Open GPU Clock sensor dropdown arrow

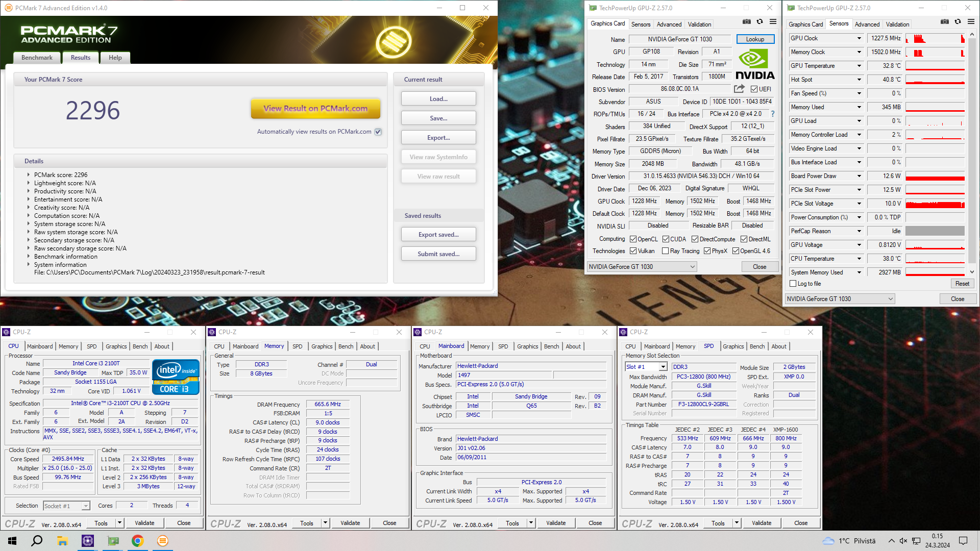859,38
